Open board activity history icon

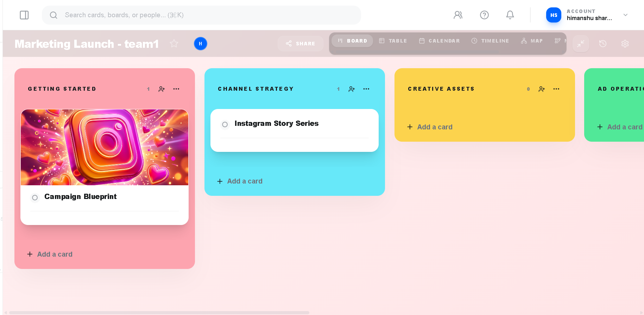pyautogui.click(x=603, y=44)
